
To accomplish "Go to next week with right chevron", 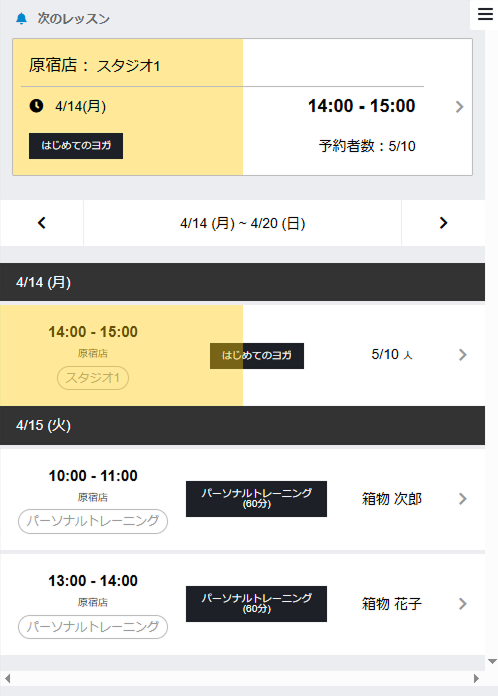I will [443, 223].
